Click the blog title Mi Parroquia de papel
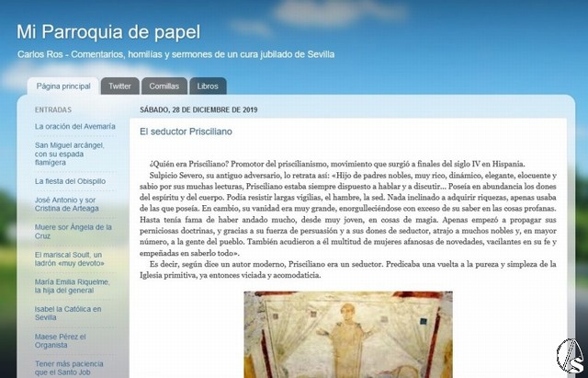588x378 pixels. point(108,32)
